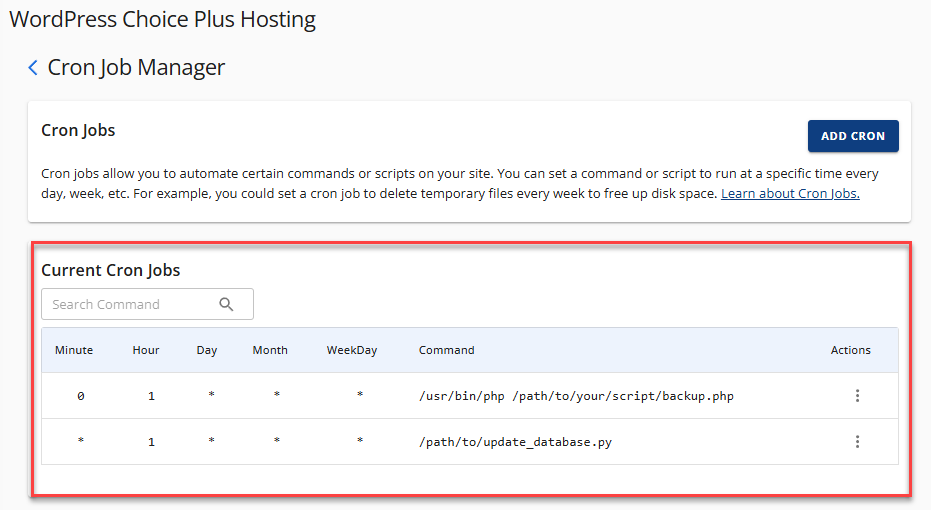Click the hour value 1 in backup.php row
This screenshot has height=510, width=931.
151,396
